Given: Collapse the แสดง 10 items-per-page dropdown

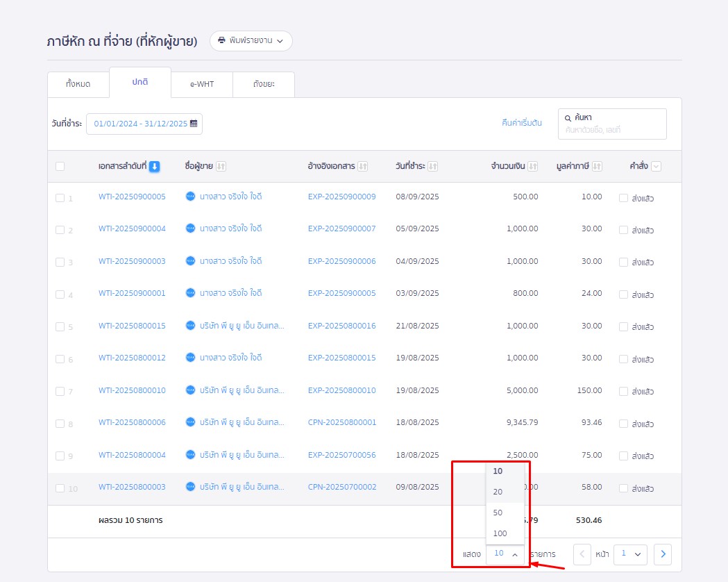Looking at the screenshot, I should pos(505,554).
